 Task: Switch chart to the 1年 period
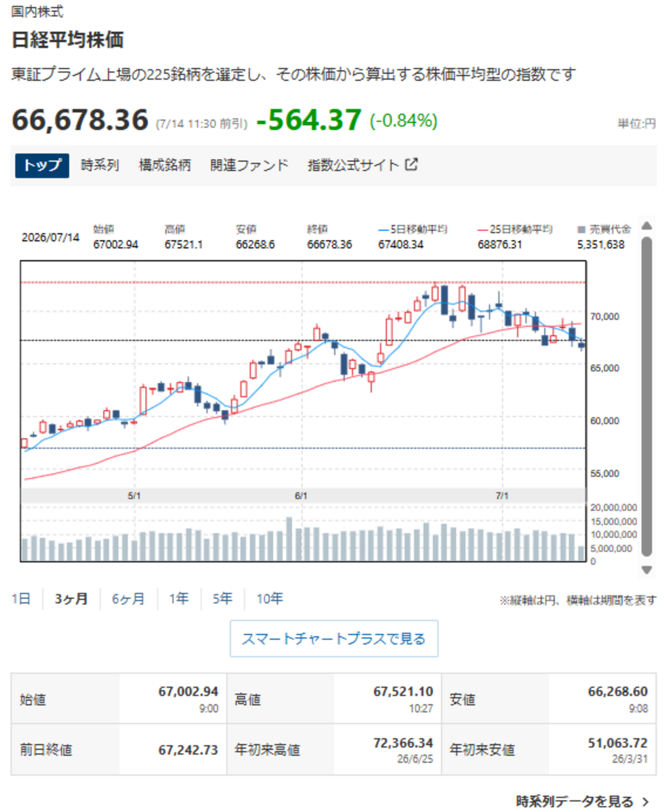click(x=179, y=599)
